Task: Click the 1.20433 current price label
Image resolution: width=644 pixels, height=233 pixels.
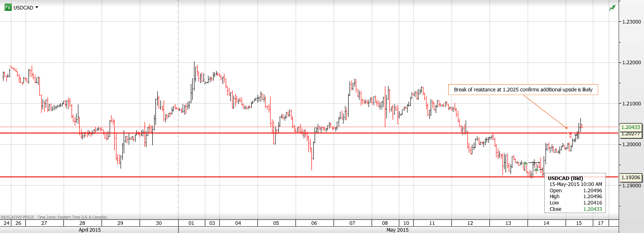Action: click(x=630, y=128)
